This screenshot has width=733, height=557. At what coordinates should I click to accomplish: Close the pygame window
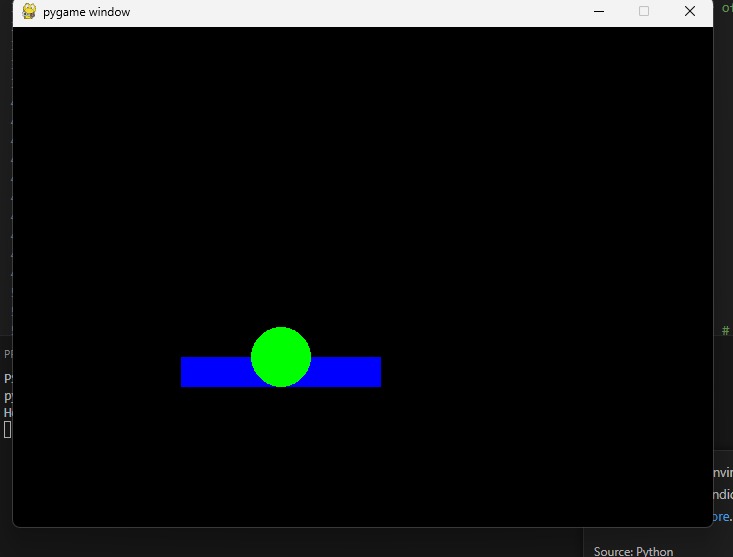(690, 11)
